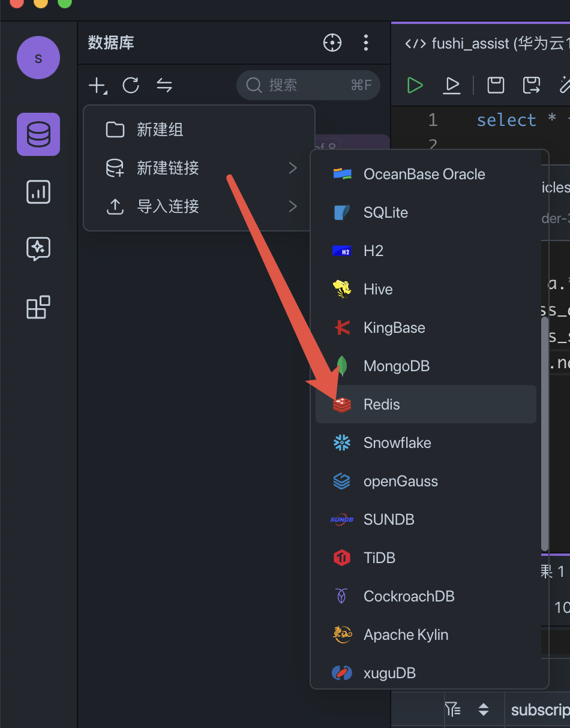570x728 pixels.
Task: Save the SQL console with the save icon
Action: pos(496,85)
